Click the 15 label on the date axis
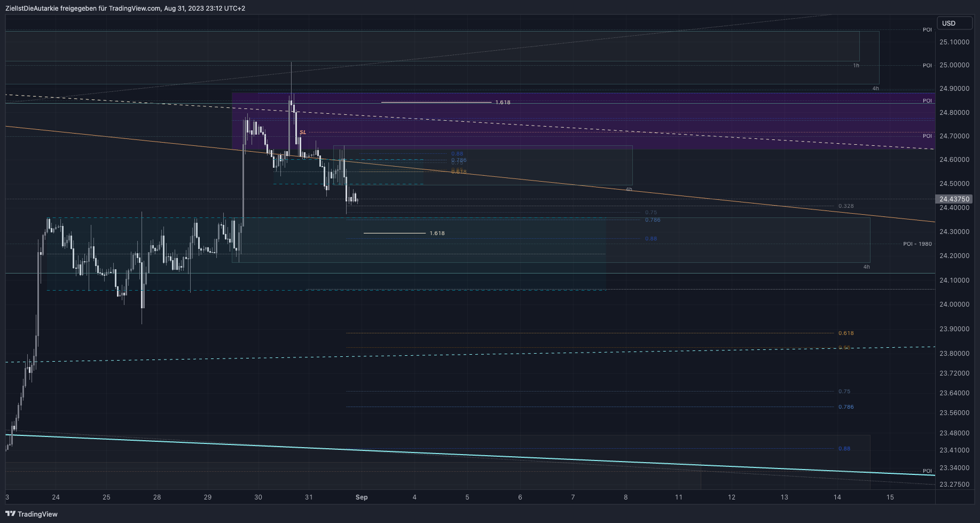 point(890,497)
